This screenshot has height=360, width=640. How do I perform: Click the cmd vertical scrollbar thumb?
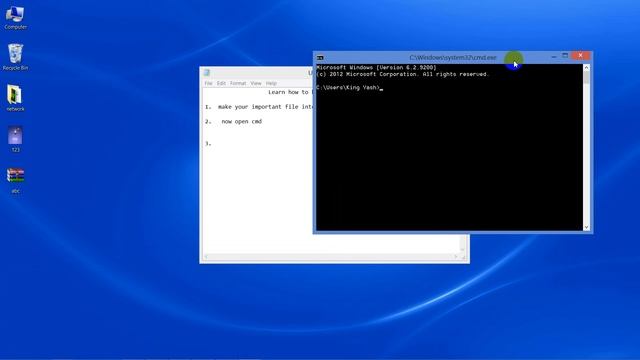click(x=587, y=78)
